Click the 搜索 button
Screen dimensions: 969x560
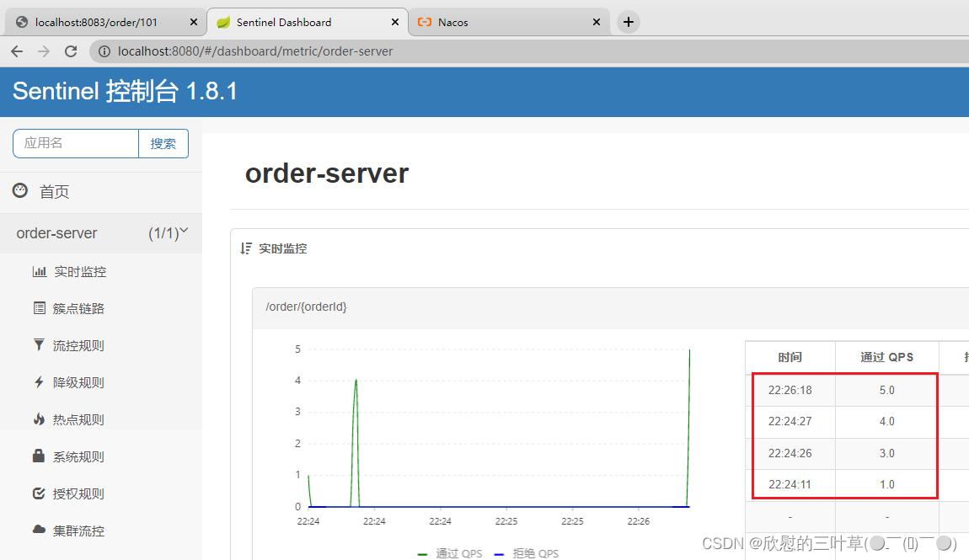point(163,143)
